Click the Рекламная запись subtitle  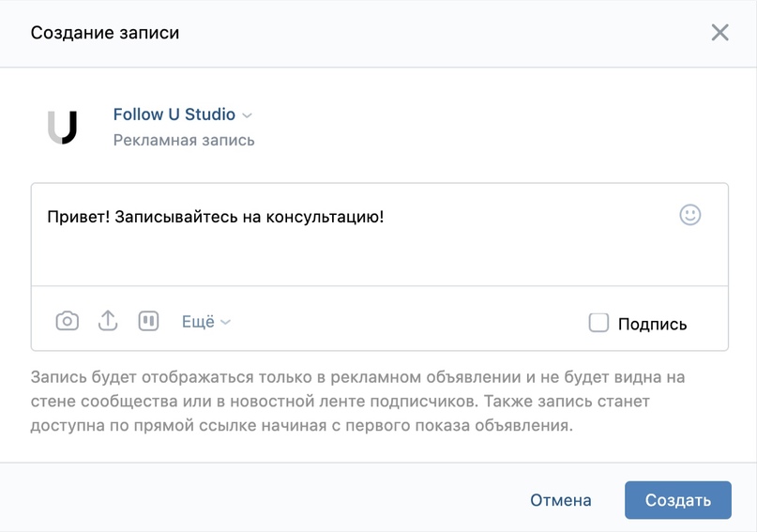(x=184, y=141)
